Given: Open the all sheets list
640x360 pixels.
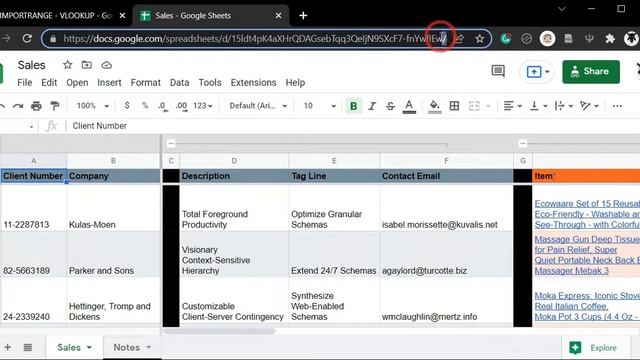Looking at the screenshot, I should (28, 347).
